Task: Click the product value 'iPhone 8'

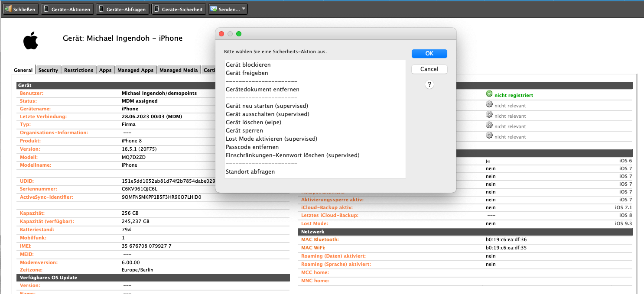Action: coord(132,141)
